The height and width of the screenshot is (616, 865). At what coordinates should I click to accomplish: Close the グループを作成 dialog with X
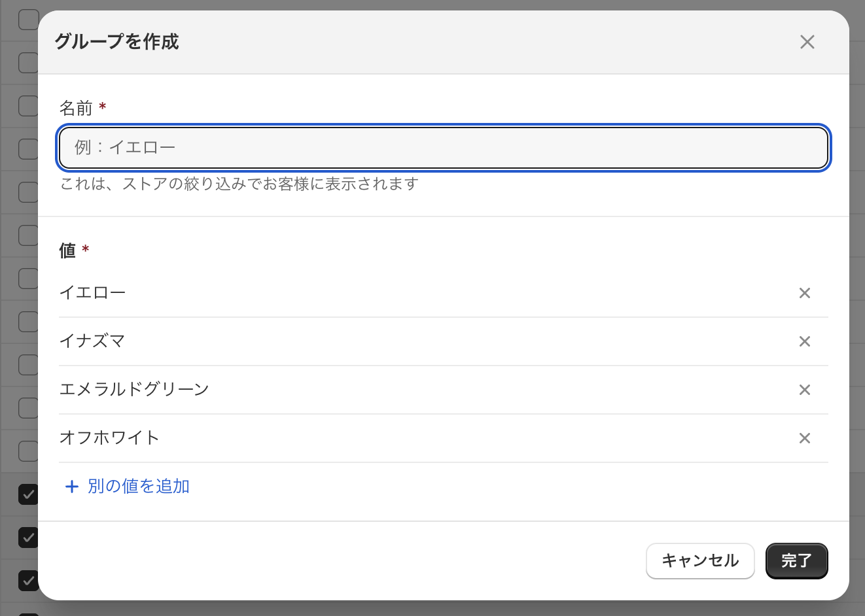(807, 42)
